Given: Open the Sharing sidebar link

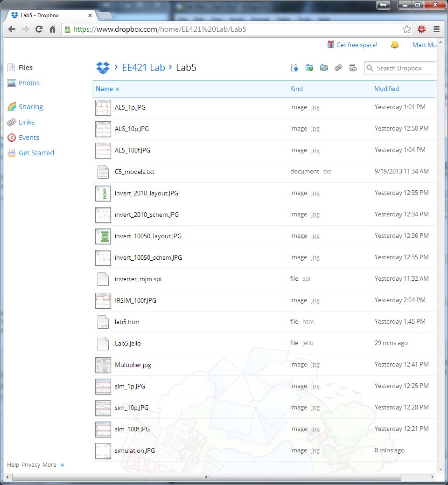Looking at the screenshot, I should click(31, 107).
